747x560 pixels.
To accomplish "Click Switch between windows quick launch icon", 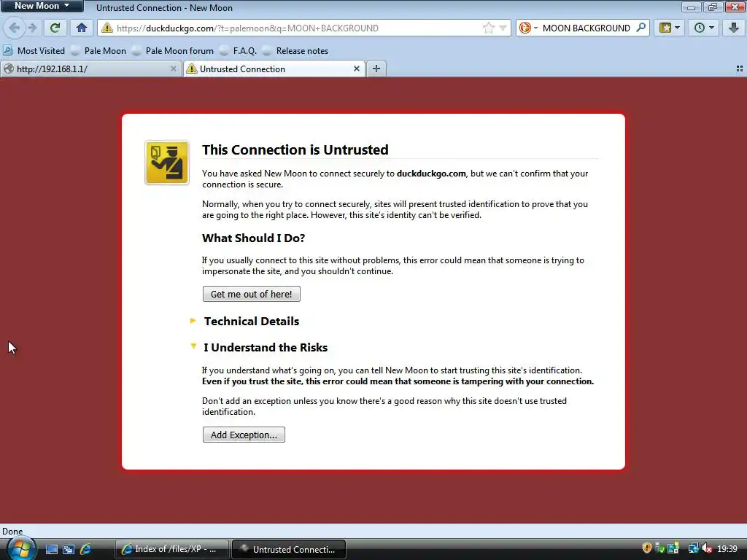I will click(69, 550).
